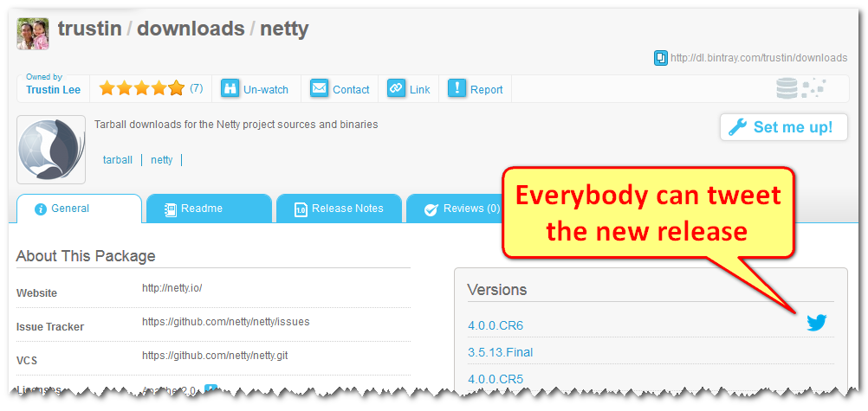Click the Trustin Lee owner link

coord(53,90)
